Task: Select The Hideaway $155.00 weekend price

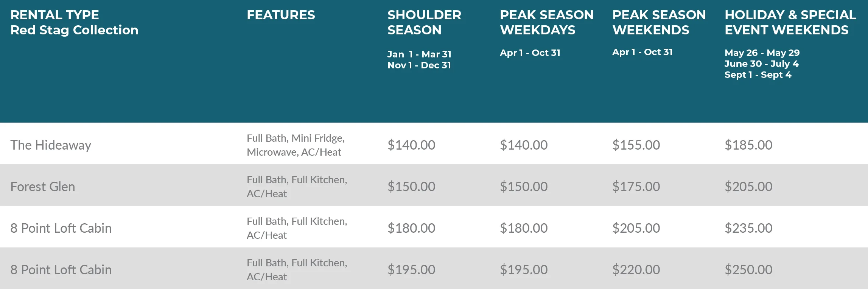Action: point(636,145)
